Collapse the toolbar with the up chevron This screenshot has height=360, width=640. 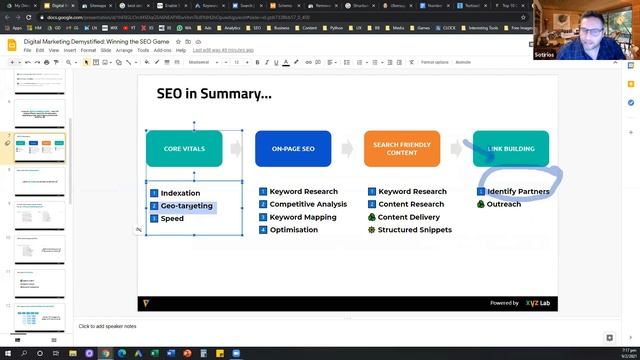pyautogui.click(x=615, y=62)
